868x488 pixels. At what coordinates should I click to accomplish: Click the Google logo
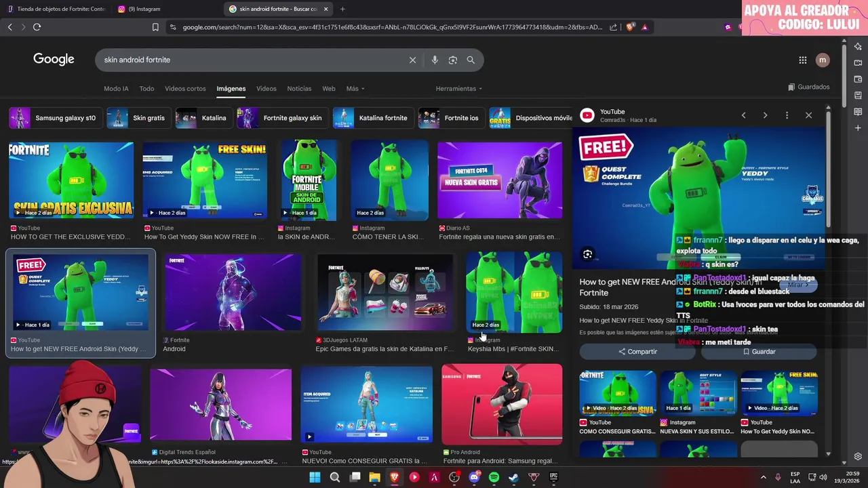pyautogui.click(x=54, y=60)
